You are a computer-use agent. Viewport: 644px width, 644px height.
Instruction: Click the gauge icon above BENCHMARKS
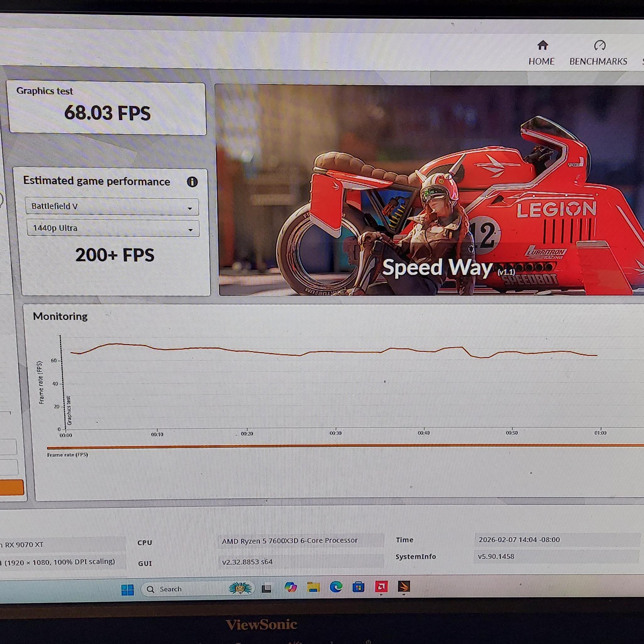(x=600, y=45)
